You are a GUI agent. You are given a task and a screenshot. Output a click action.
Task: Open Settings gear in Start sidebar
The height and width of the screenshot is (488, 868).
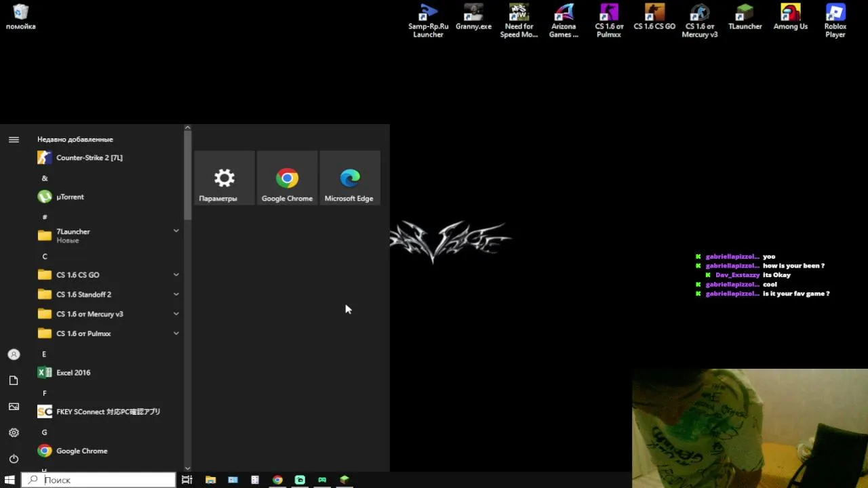pyautogui.click(x=14, y=432)
